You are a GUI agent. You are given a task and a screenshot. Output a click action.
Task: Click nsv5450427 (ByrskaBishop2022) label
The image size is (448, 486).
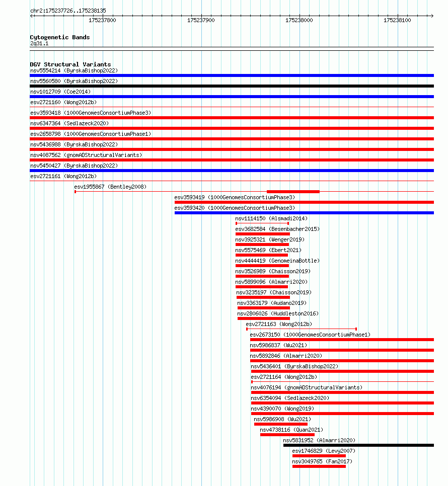pyautogui.click(x=74, y=166)
